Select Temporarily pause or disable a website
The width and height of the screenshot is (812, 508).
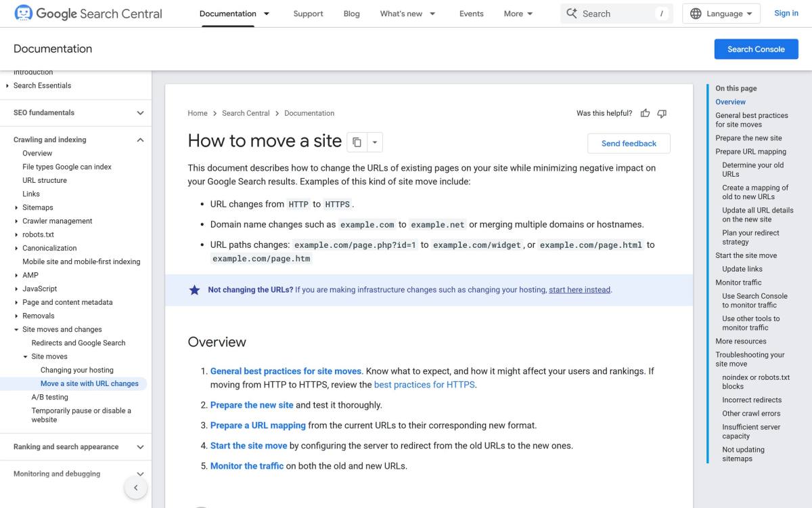pos(81,415)
